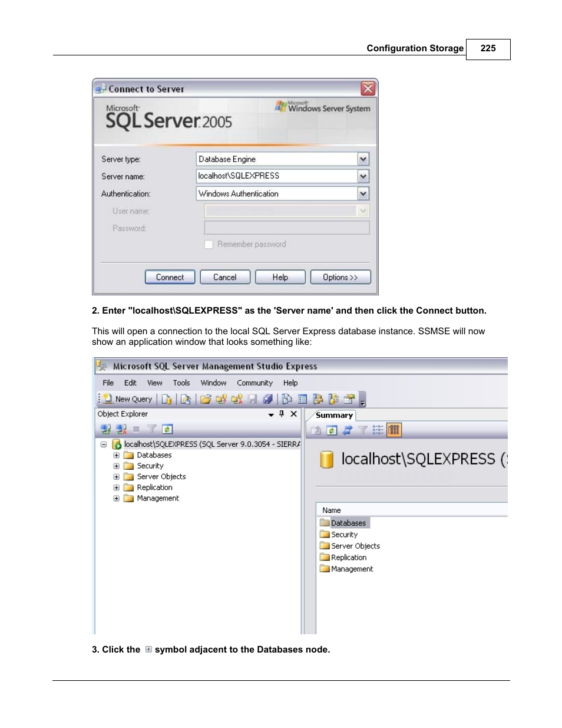The height and width of the screenshot is (728, 562).
Task: Click the Filter icon in Object Explorer
Action: point(151,429)
